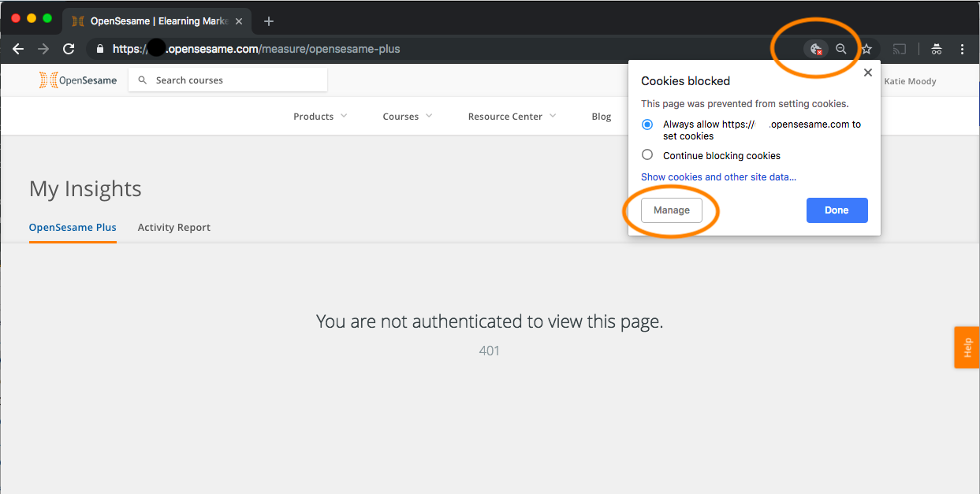Click the cookies blocked icon in address bar
980x494 pixels.
point(817,49)
